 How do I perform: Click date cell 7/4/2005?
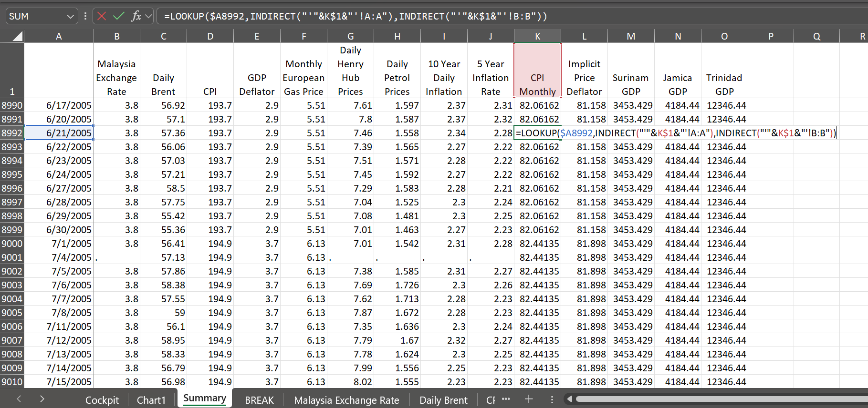(59, 257)
